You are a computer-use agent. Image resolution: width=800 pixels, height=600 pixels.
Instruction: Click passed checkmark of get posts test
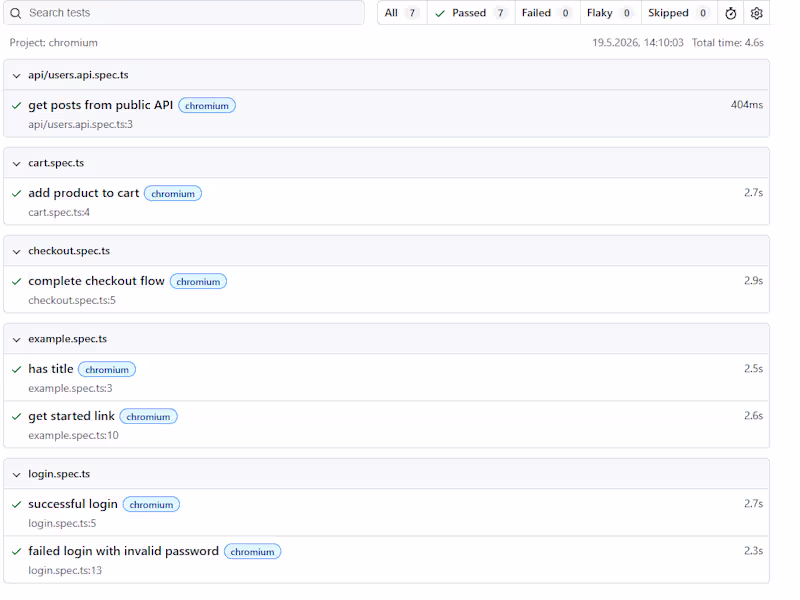click(x=16, y=106)
